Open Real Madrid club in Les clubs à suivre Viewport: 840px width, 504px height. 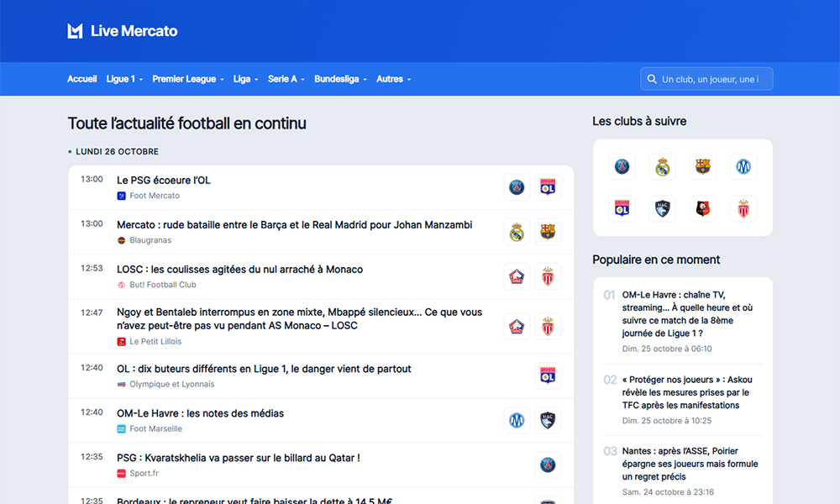coord(663,166)
